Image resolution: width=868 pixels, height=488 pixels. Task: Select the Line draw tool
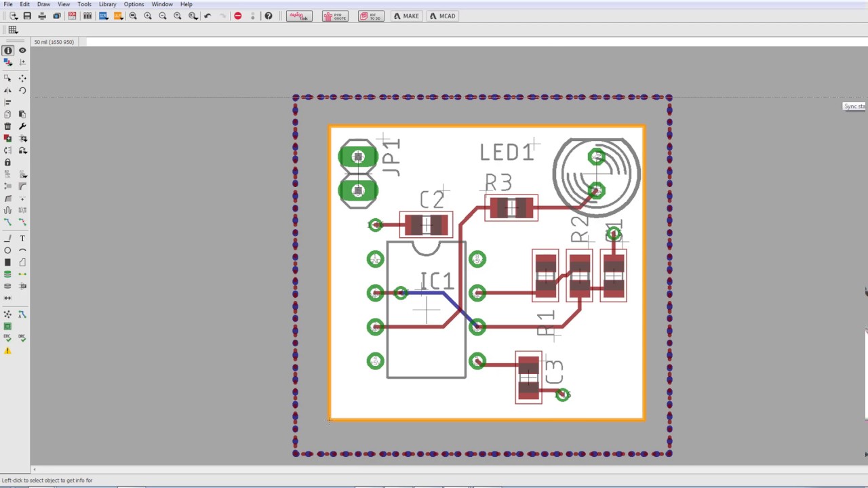click(7, 239)
